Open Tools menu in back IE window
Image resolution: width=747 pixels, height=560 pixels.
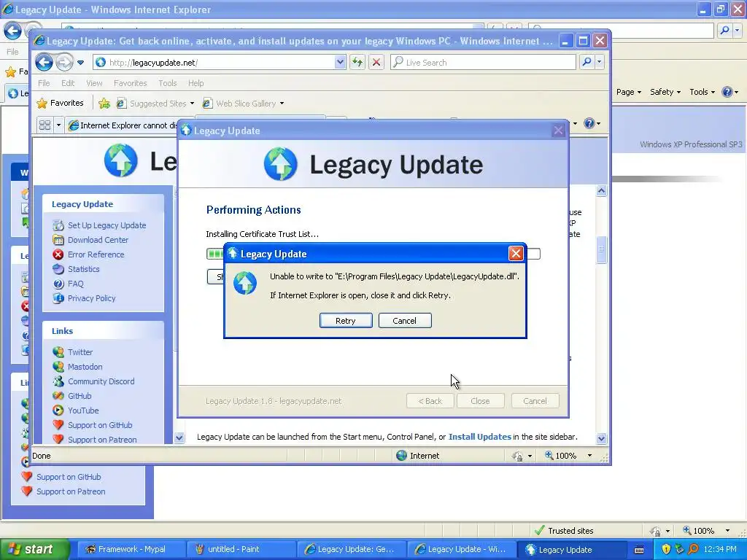point(702,92)
